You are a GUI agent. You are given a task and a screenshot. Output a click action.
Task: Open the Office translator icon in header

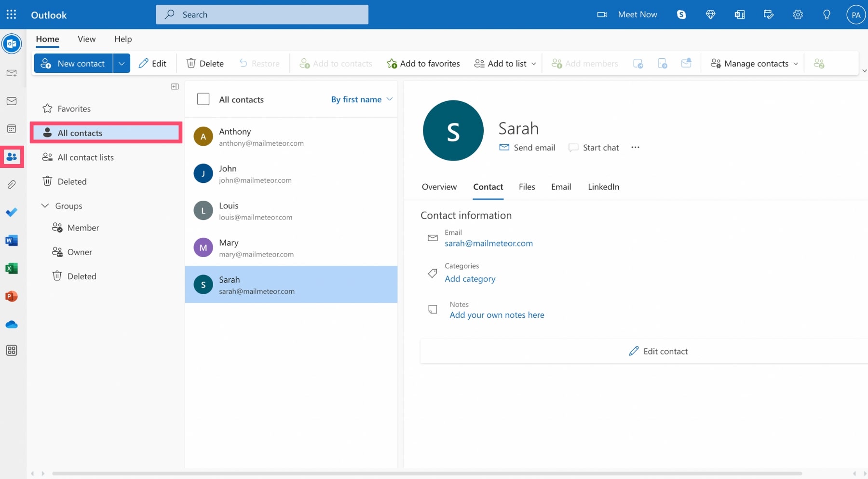(x=739, y=14)
